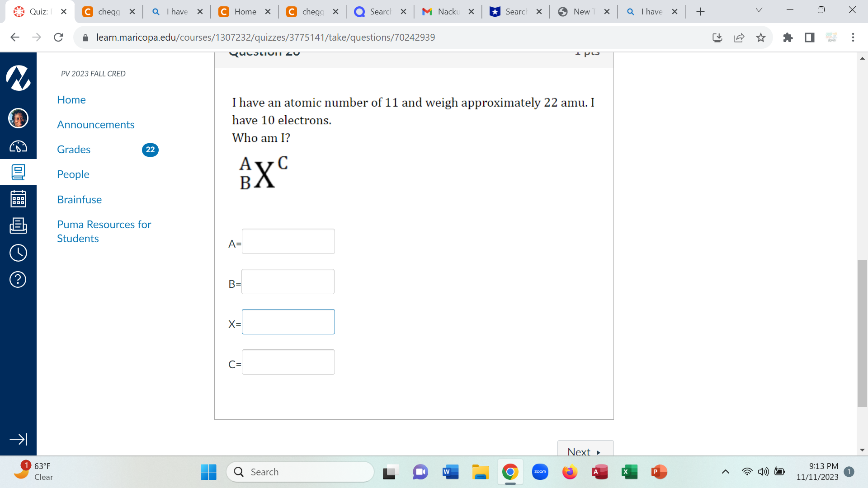Click the Next button below the question
The width and height of the screenshot is (868, 488).
(585, 452)
